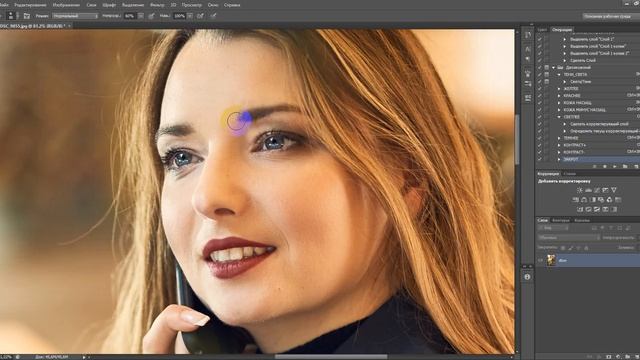The image size is (640, 360).
Task: Switch to the Операции tab
Action: (562, 30)
